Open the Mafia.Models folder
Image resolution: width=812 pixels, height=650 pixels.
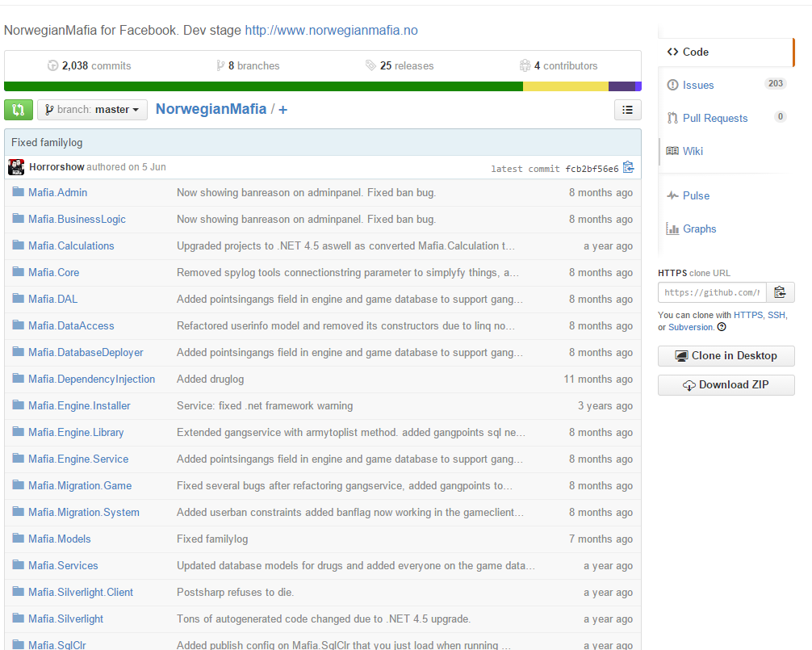click(x=60, y=539)
